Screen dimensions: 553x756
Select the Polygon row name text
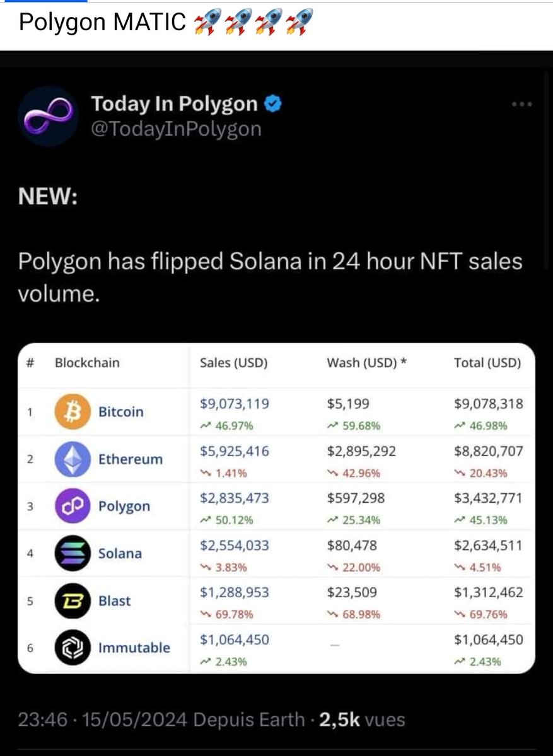coord(124,507)
